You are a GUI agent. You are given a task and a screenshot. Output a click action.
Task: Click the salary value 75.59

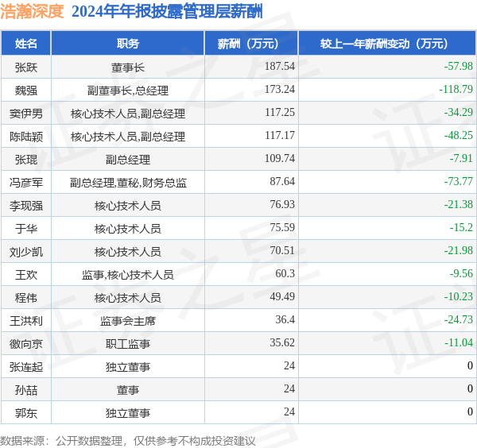[282, 227]
